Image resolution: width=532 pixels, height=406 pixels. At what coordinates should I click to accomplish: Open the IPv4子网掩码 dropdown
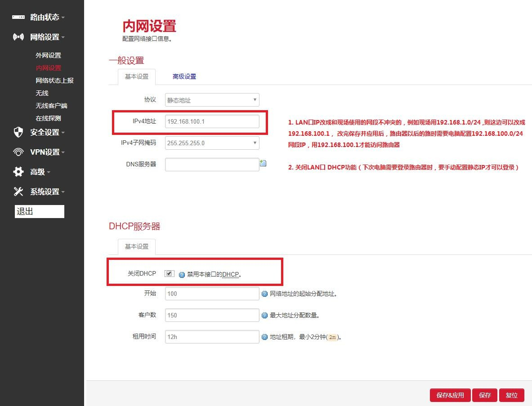tap(211, 143)
